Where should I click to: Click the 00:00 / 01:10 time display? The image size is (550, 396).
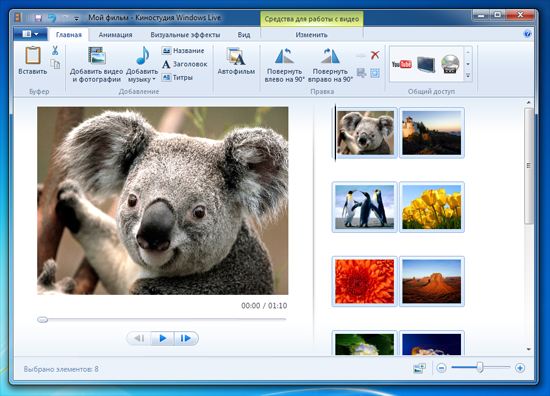pos(264,306)
